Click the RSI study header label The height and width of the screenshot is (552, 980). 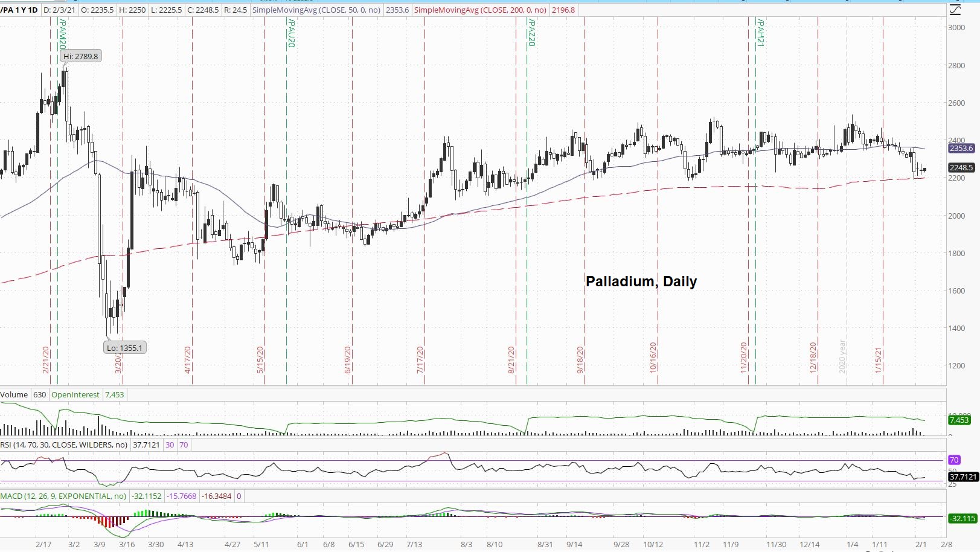pyautogui.click(x=64, y=444)
